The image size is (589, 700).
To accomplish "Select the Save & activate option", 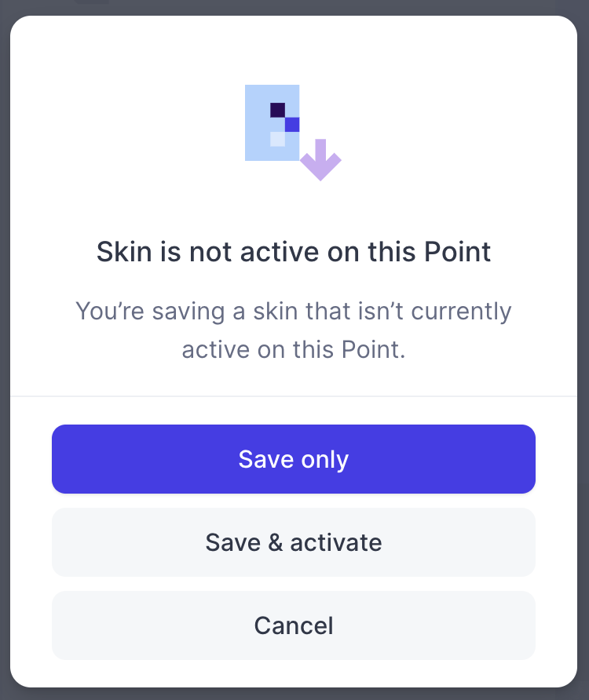I will tap(293, 542).
